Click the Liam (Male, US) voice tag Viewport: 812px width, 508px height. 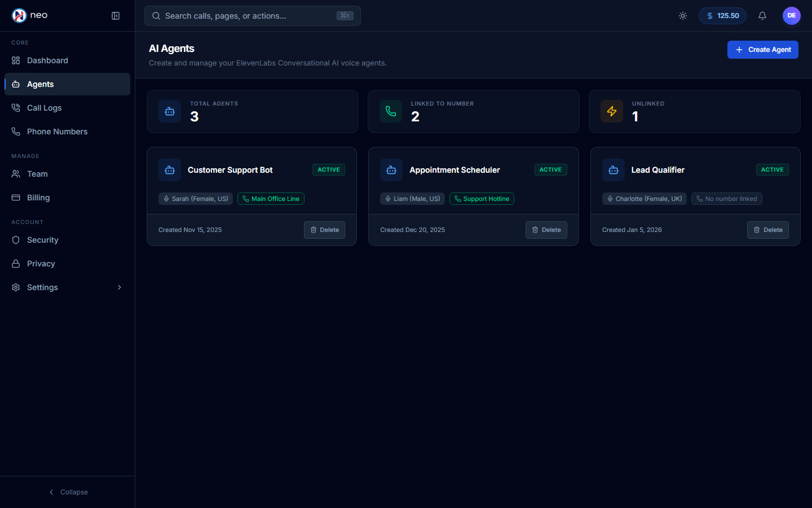click(412, 199)
